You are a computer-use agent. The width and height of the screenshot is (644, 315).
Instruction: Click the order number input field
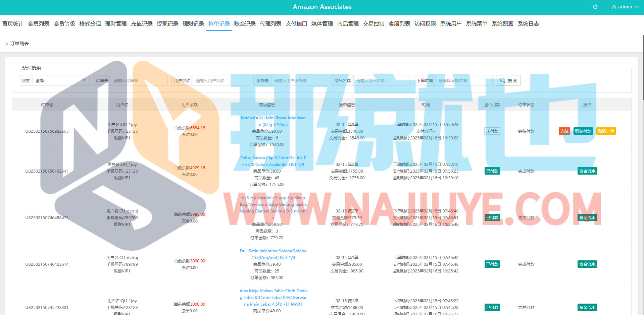pyautogui.click(x=139, y=80)
